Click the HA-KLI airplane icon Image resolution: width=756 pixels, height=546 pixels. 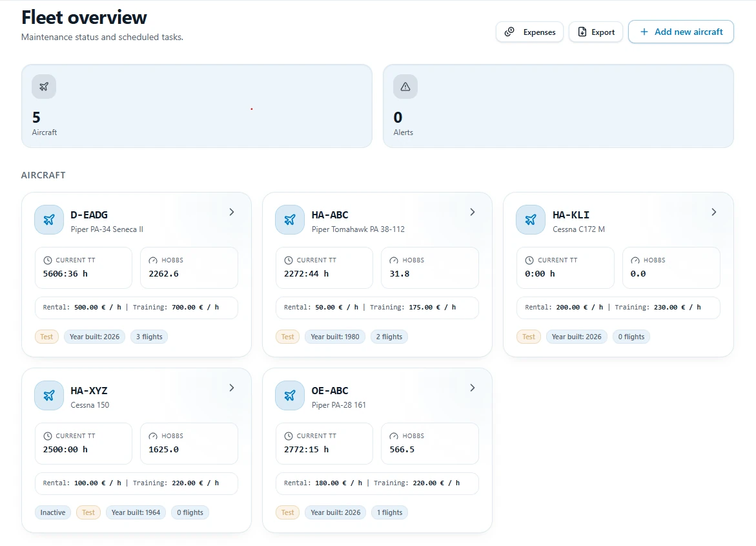point(530,220)
